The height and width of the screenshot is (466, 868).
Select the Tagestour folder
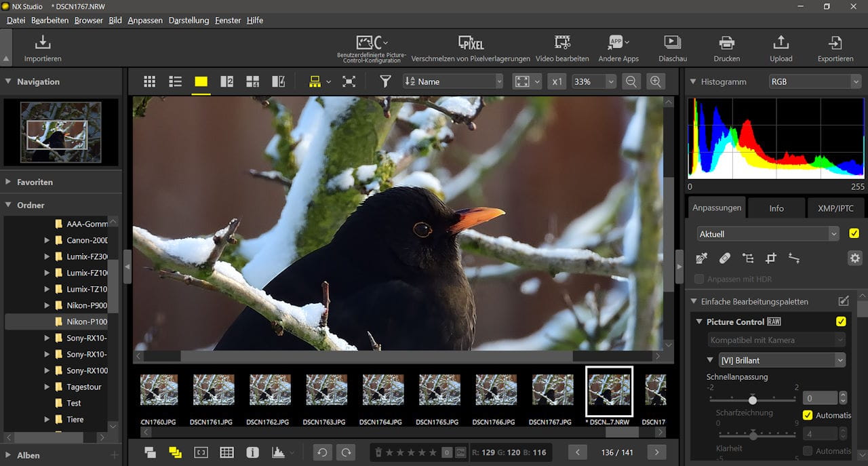tap(84, 387)
